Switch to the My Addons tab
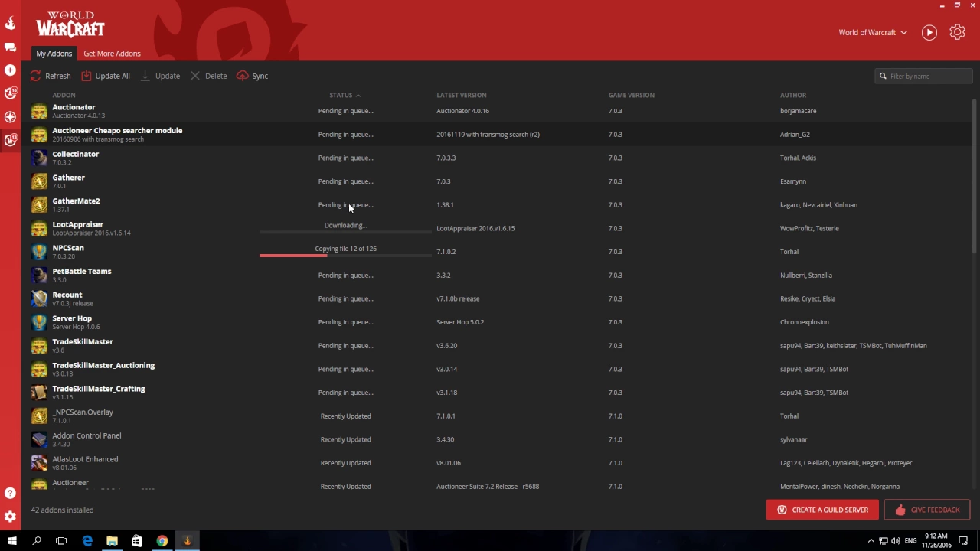This screenshot has width=980, height=551. pos(54,54)
